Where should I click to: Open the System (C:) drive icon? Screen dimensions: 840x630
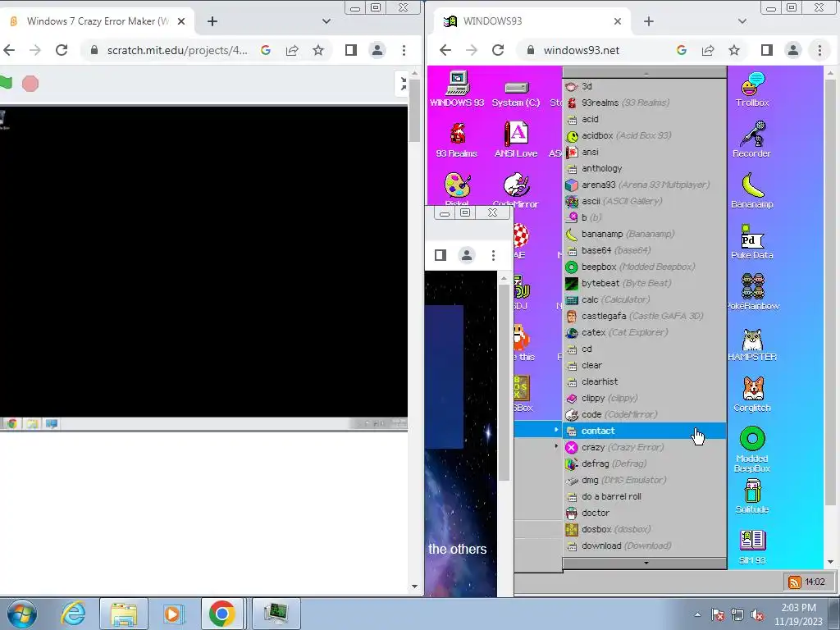(516, 94)
